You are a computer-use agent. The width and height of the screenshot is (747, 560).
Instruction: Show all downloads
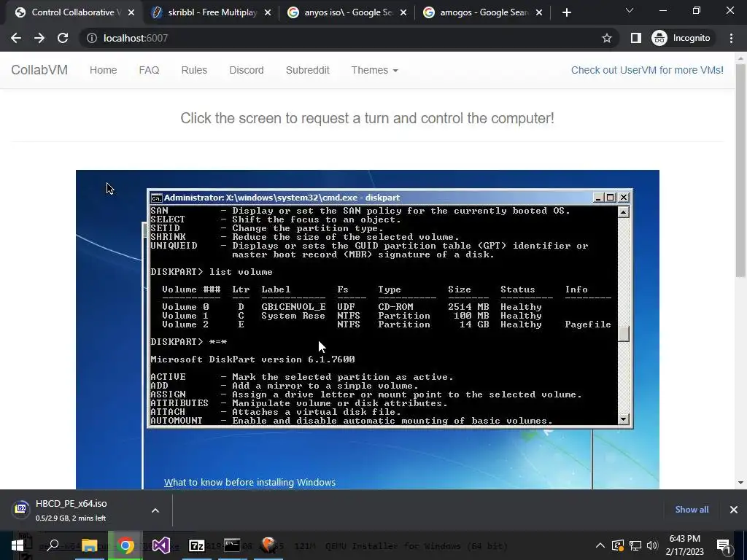[x=692, y=510]
